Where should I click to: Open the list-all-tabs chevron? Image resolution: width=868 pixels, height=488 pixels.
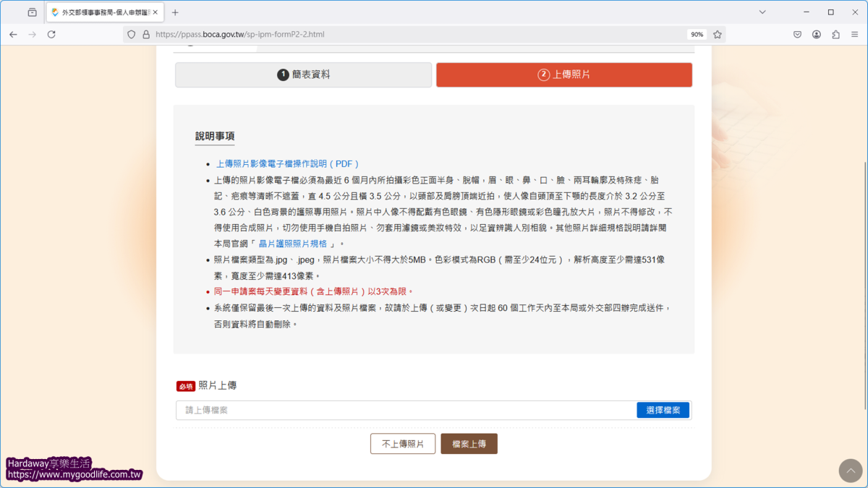point(762,12)
